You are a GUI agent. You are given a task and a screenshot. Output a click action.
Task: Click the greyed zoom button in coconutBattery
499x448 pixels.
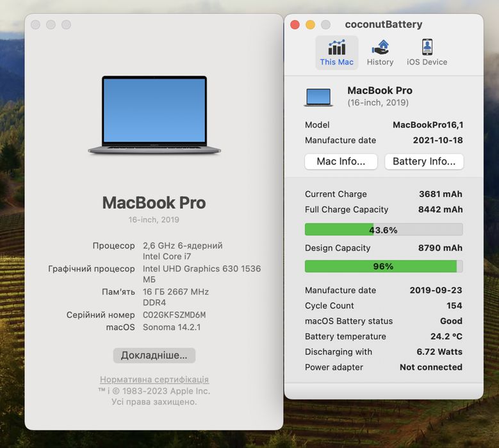[x=325, y=24]
